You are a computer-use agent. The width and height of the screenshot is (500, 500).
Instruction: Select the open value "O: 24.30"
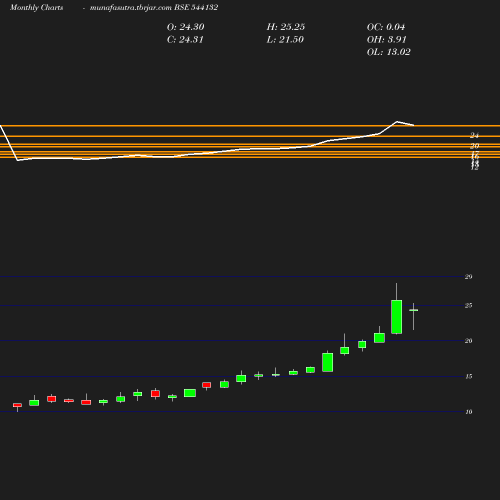point(186,27)
